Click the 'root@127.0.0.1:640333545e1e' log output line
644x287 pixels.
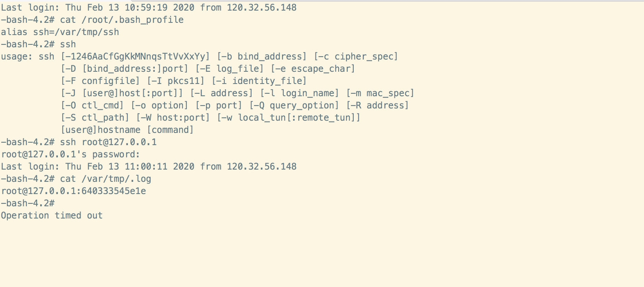[73, 191]
